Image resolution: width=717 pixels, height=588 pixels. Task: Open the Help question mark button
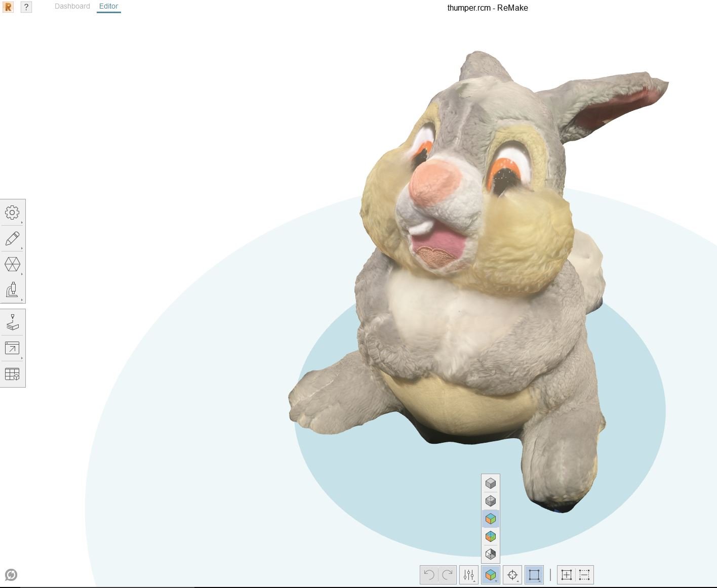(x=26, y=7)
